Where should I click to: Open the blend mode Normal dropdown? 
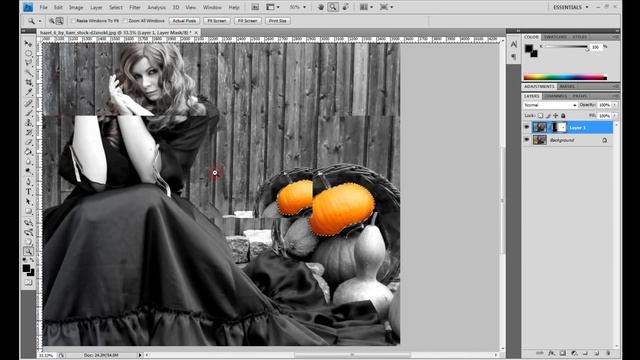[550, 105]
